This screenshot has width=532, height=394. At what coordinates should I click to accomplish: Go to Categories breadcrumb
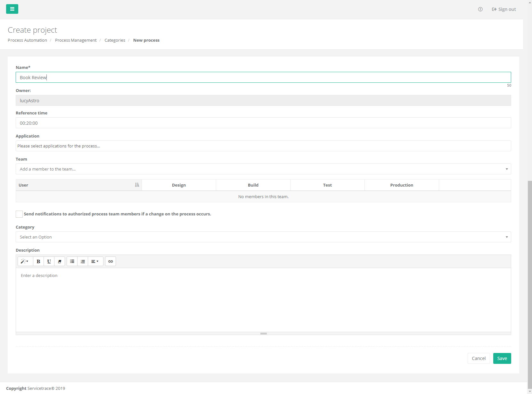pos(115,40)
